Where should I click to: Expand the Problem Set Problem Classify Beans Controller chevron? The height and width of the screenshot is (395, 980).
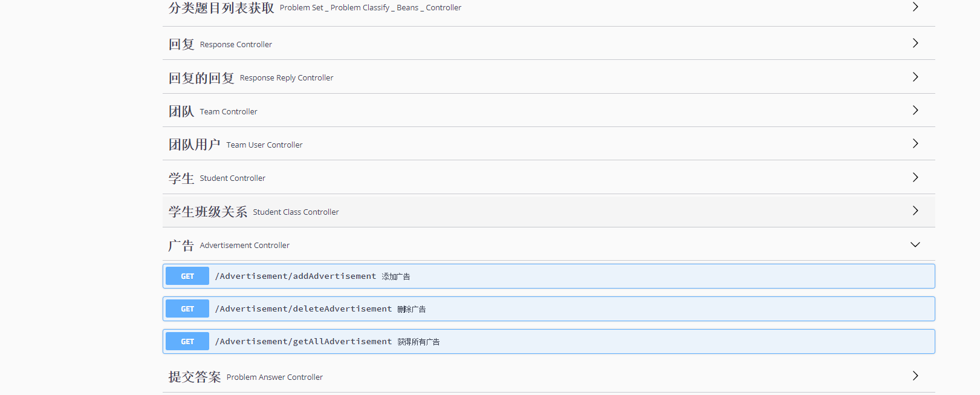tap(915, 7)
